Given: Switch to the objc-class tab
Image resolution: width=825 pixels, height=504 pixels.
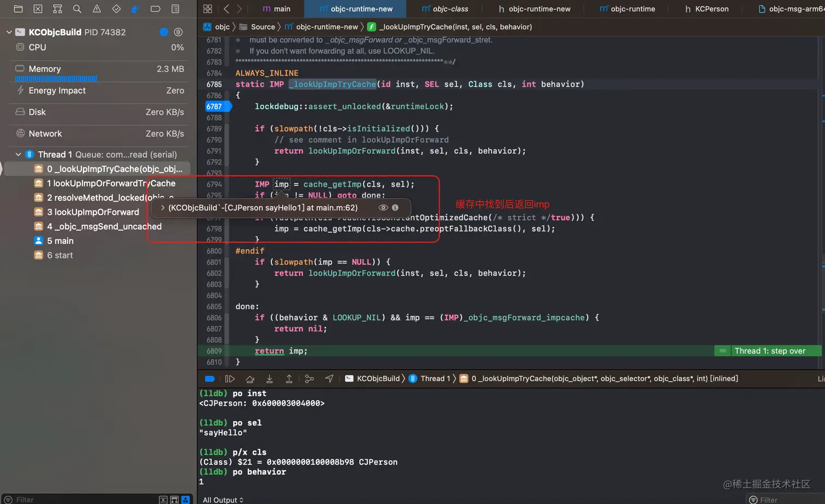Looking at the screenshot, I should pos(445,9).
